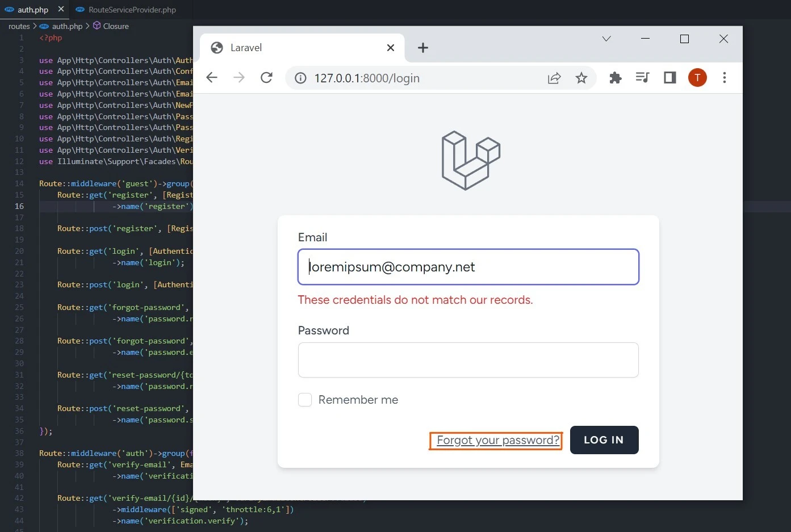Check the Remember me checkbox
Screen dimensions: 791x532
(305, 400)
